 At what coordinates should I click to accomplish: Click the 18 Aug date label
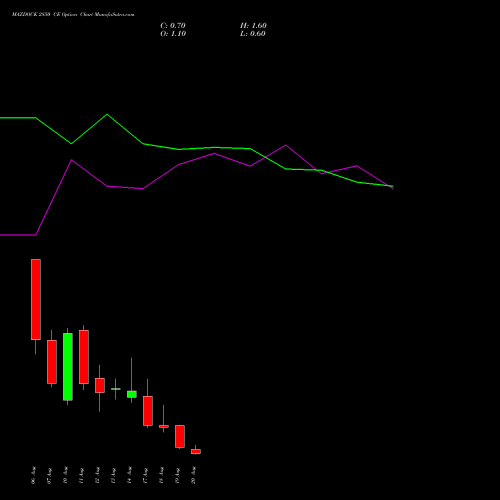tap(161, 475)
